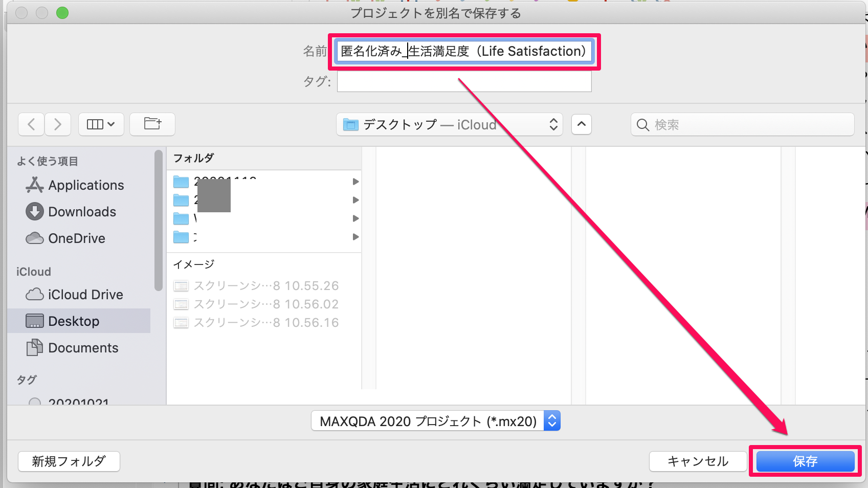Select Desktop in the sidebar
This screenshot has height=488, width=868.
click(74, 321)
